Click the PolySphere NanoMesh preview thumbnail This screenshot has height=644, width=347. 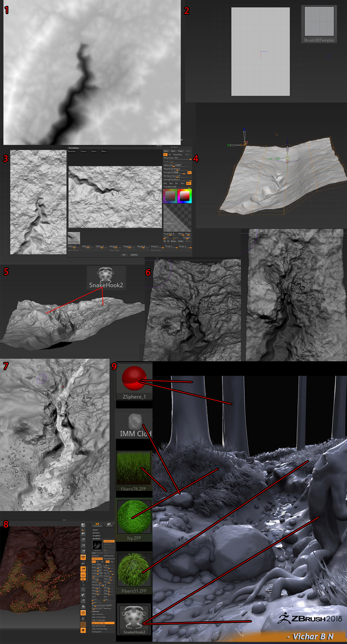97,546
